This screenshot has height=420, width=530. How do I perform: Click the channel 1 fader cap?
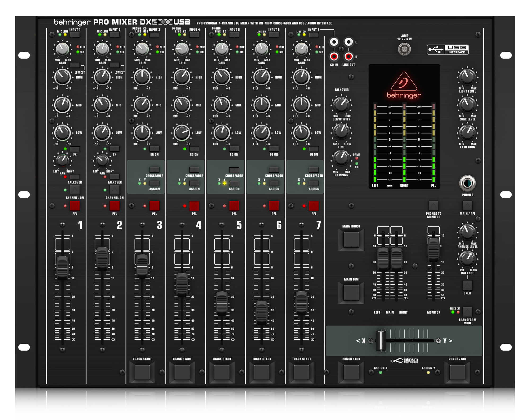click(x=63, y=267)
